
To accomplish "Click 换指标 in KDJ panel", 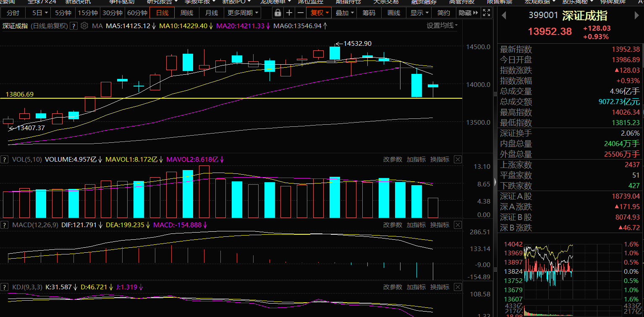I will coord(440,287).
